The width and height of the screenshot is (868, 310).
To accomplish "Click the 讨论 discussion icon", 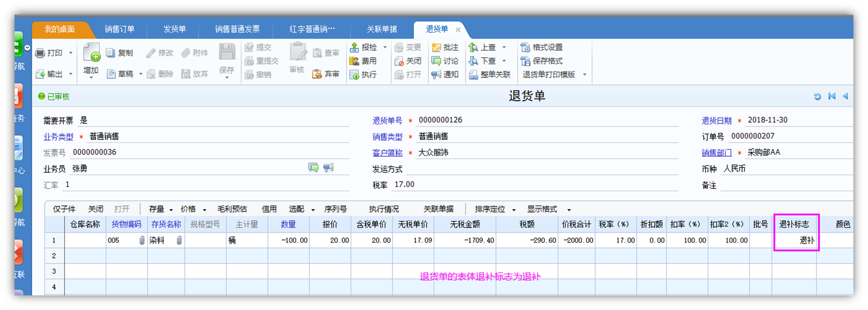I will click(436, 61).
